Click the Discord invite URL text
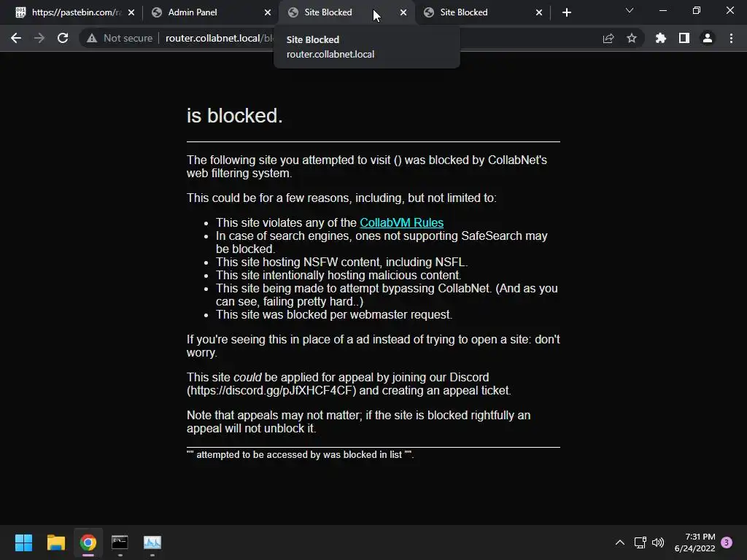This screenshot has width=747, height=560. pyautogui.click(x=271, y=391)
